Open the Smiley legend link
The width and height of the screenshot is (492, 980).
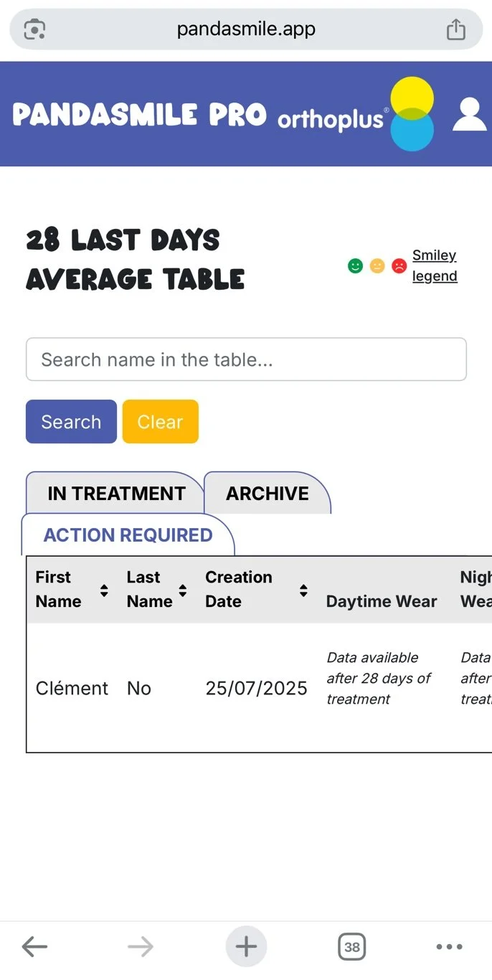coord(435,266)
